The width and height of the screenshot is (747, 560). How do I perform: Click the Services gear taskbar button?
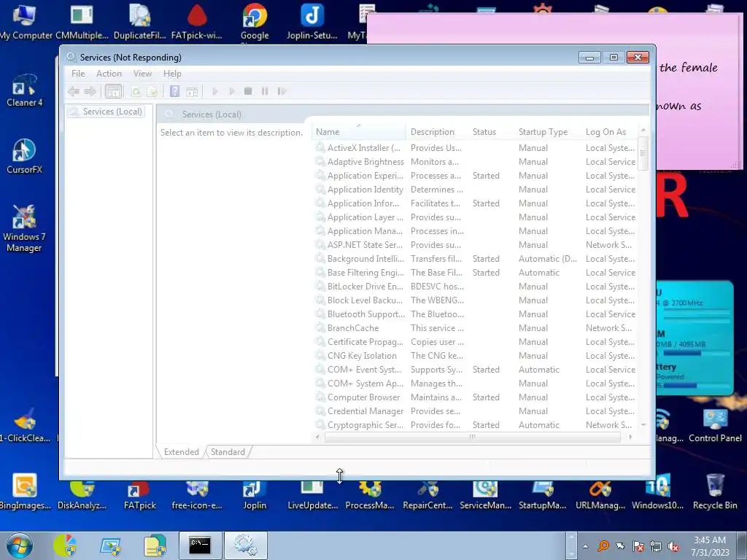(x=246, y=545)
